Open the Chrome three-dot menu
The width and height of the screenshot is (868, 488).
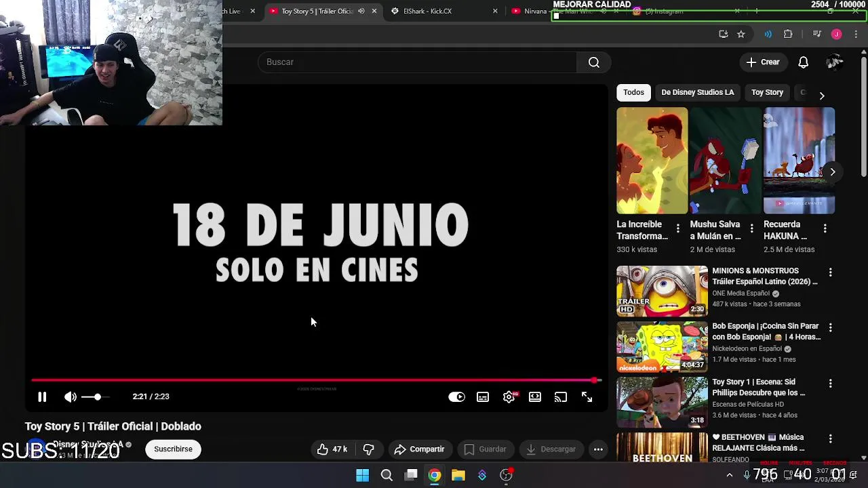(x=856, y=34)
